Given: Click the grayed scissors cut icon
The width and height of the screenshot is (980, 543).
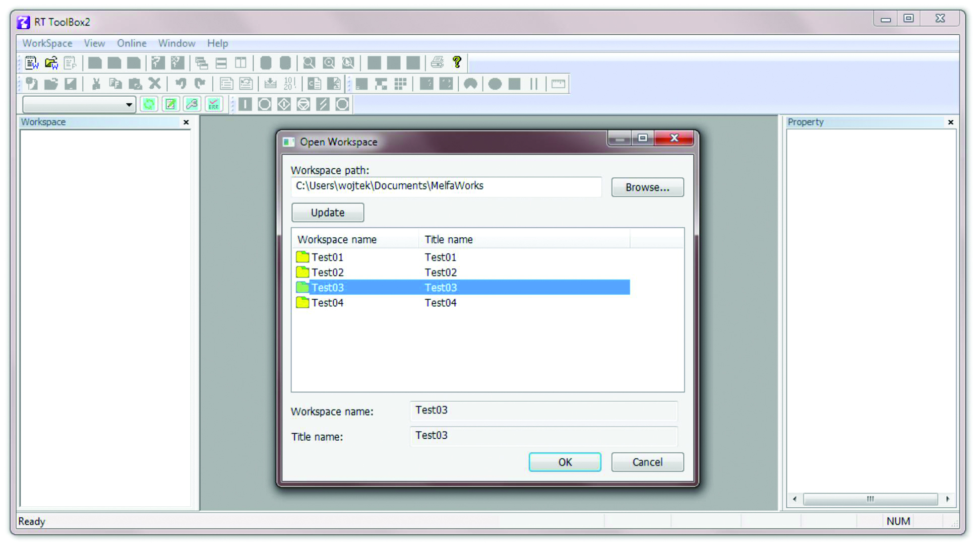Looking at the screenshot, I should 96,84.
